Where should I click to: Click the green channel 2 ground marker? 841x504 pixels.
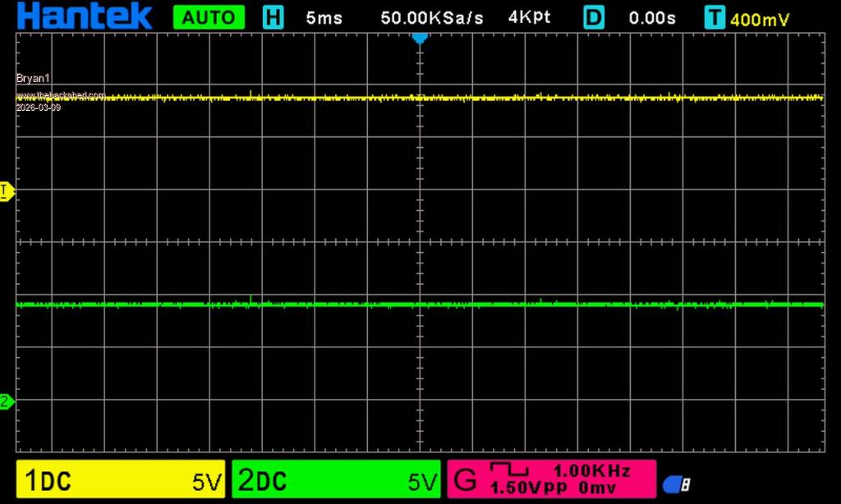tap(6, 401)
